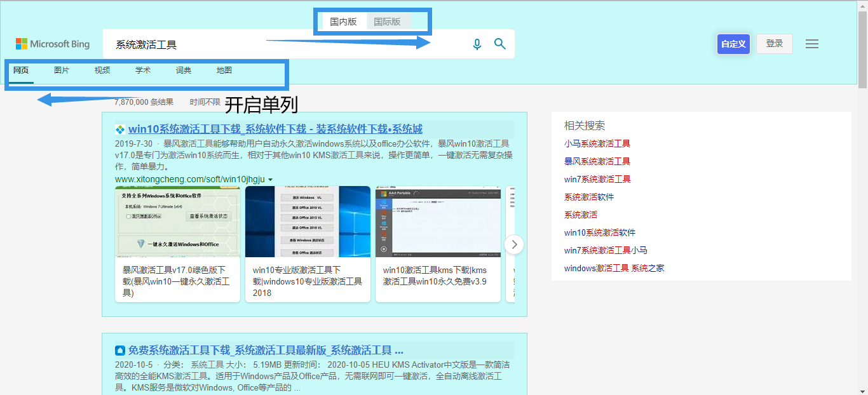Click the magnifier search icon
This screenshot has width=868, height=395.
tap(499, 44)
